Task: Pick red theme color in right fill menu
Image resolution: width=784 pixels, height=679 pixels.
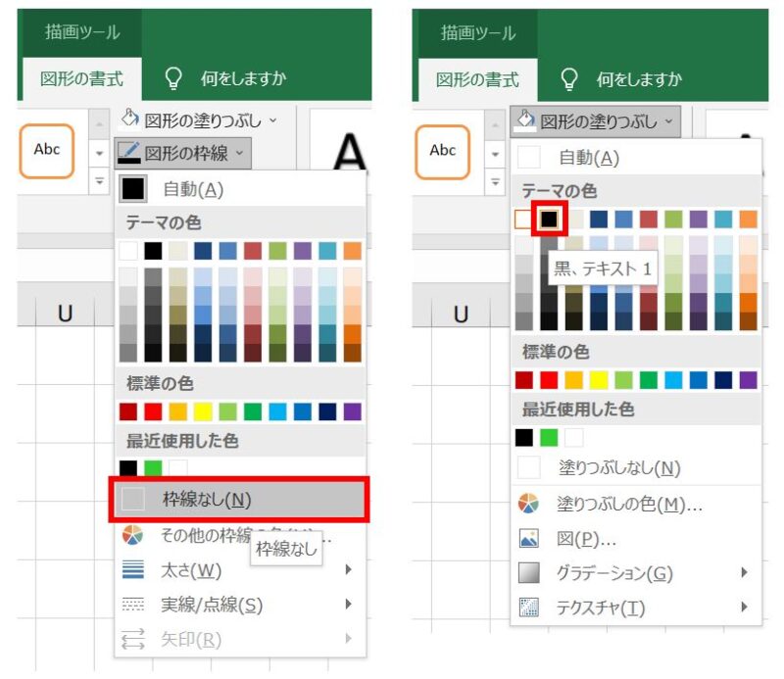Action: [649, 218]
